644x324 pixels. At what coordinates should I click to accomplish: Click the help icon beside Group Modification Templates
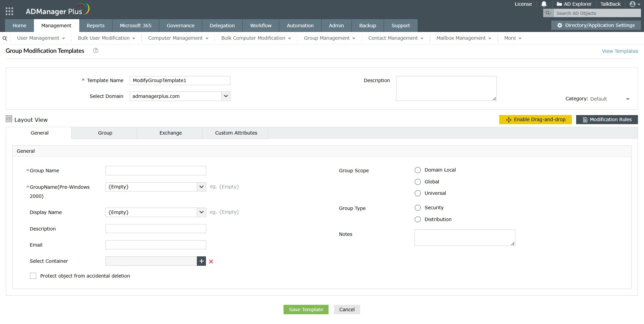click(x=95, y=50)
